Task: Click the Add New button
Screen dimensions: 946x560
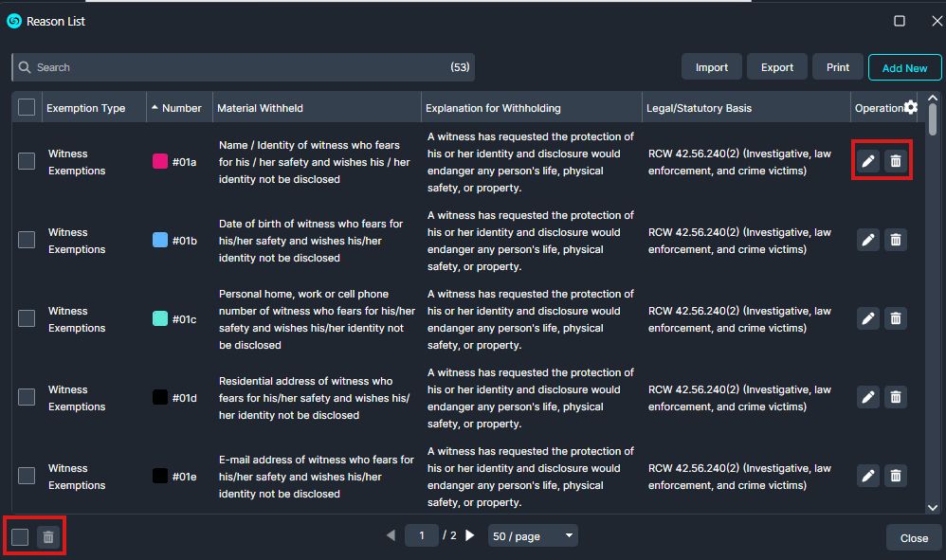Action: 904,67
